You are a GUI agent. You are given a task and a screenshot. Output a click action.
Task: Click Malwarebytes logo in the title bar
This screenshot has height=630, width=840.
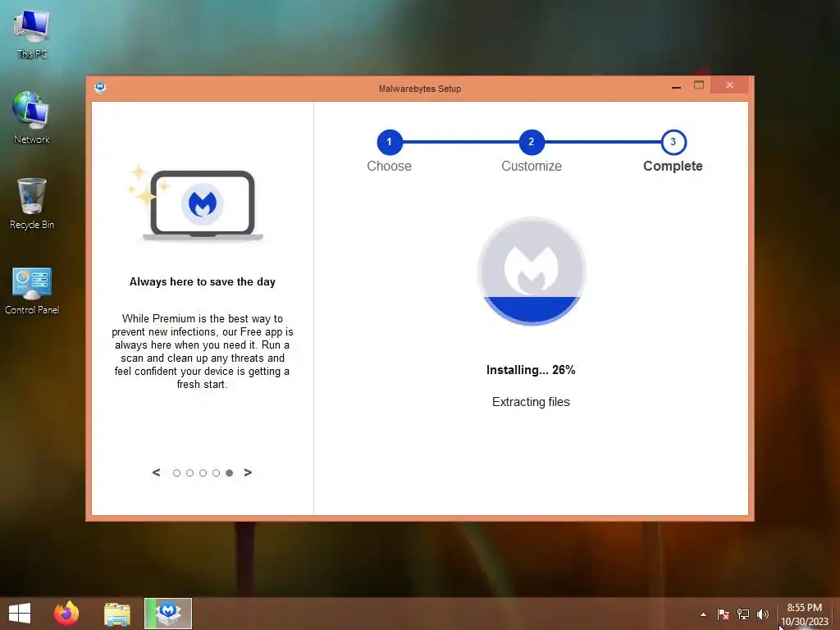(x=99, y=87)
